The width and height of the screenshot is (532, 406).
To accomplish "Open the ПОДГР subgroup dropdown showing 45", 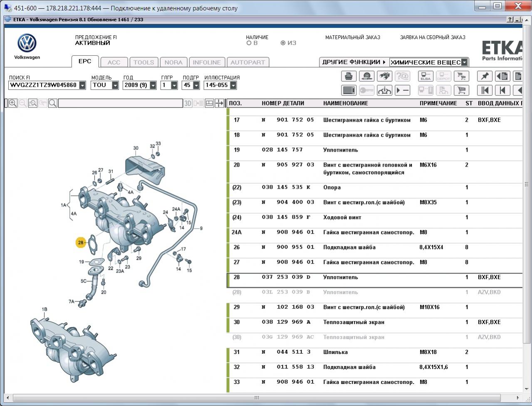I will pos(195,85).
